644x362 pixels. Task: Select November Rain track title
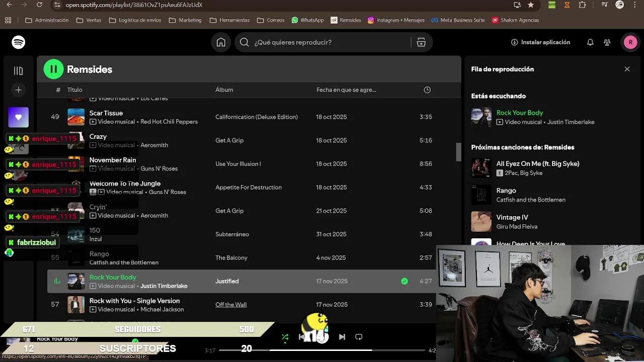[x=113, y=160]
